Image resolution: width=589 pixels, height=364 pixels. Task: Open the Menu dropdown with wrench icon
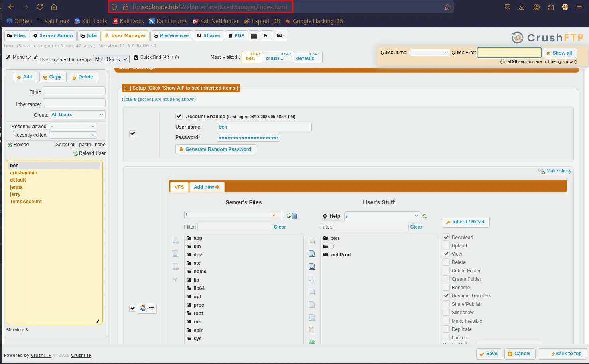(x=18, y=57)
